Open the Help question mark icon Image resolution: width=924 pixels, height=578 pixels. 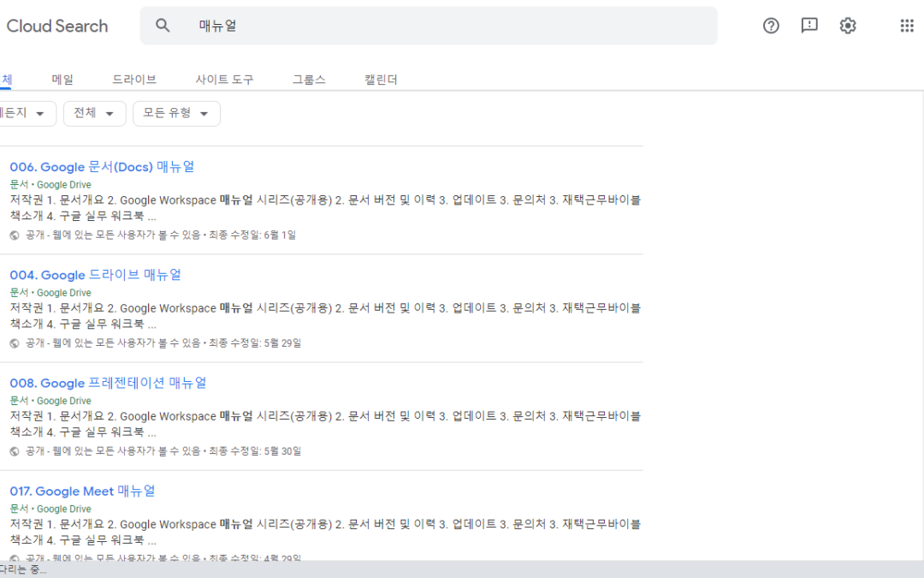771,26
